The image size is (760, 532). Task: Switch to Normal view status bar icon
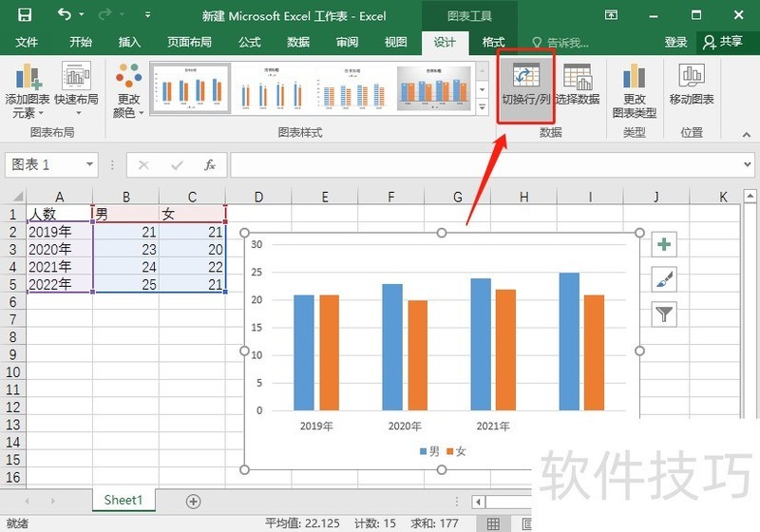pos(493,523)
